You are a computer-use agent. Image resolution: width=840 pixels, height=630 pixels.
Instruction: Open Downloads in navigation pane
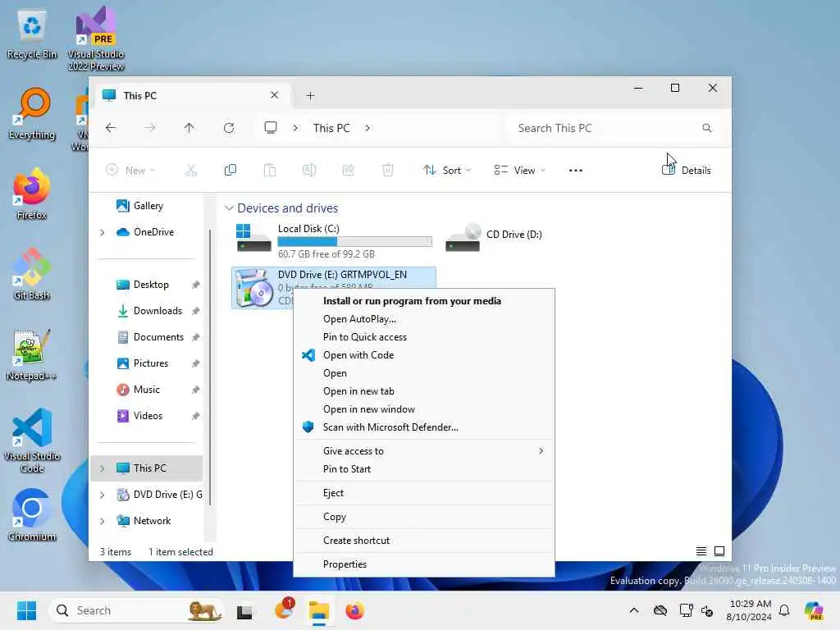157,311
